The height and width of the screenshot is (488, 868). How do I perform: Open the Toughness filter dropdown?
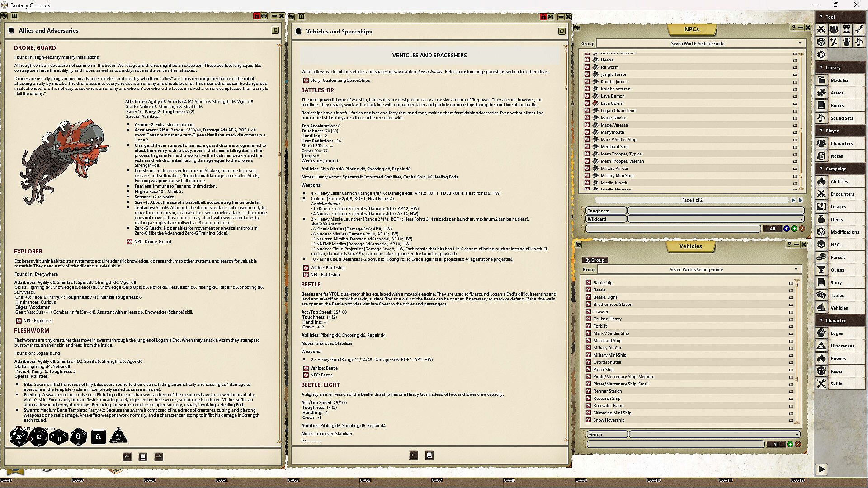point(801,211)
